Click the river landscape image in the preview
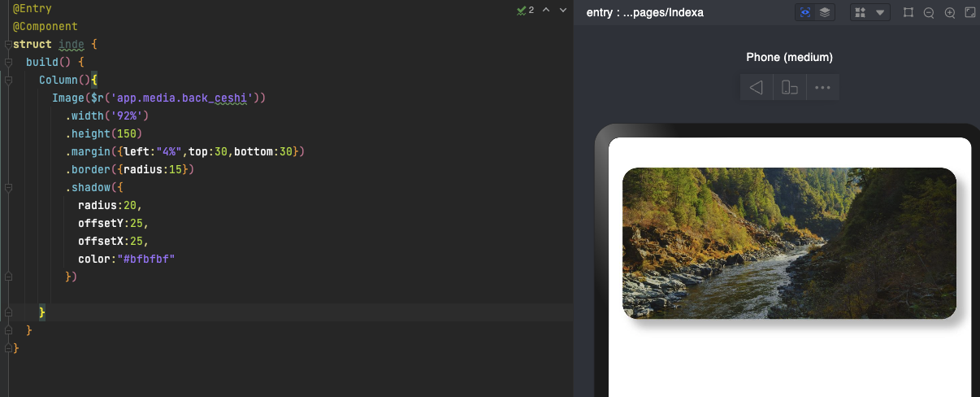The height and width of the screenshot is (397, 980). pos(789,243)
